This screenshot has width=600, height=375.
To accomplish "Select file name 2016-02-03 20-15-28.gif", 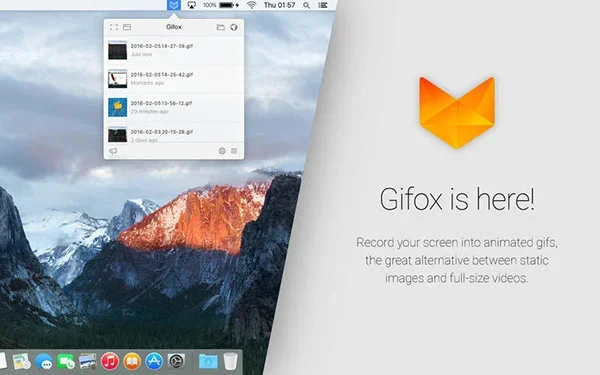I will pos(161,132).
